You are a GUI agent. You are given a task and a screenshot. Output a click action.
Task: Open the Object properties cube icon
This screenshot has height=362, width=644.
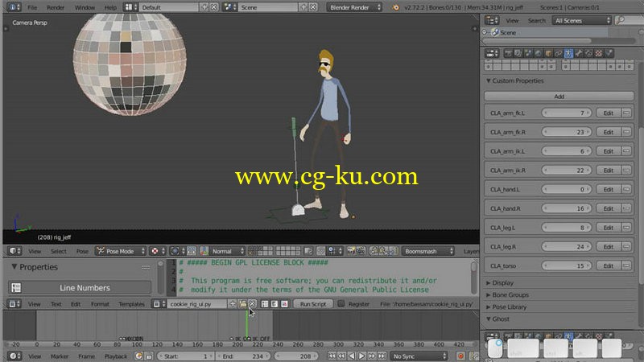tap(548, 53)
